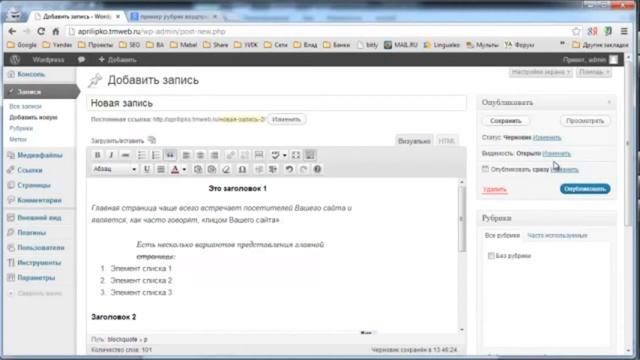Decrease indent with outdent icon
This screenshot has height=360, width=640.
click(259, 169)
